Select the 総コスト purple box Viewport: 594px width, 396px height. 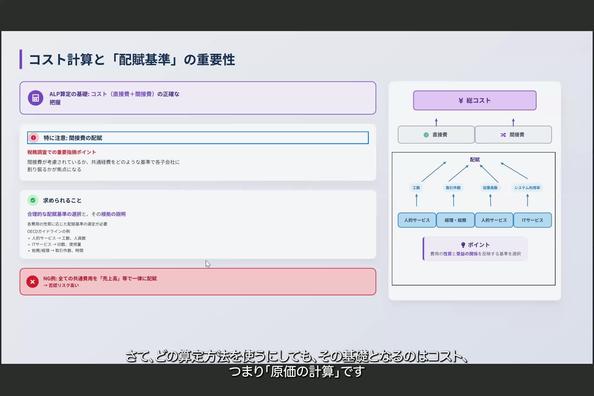pos(475,100)
